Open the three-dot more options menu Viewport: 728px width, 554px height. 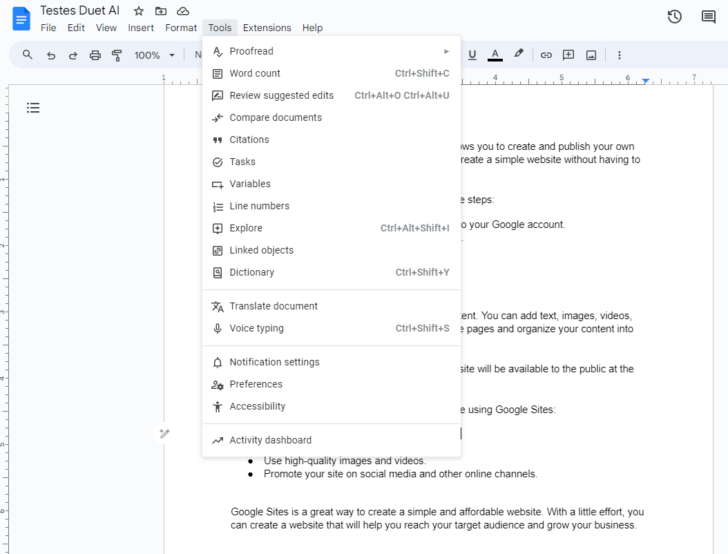(x=619, y=55)
